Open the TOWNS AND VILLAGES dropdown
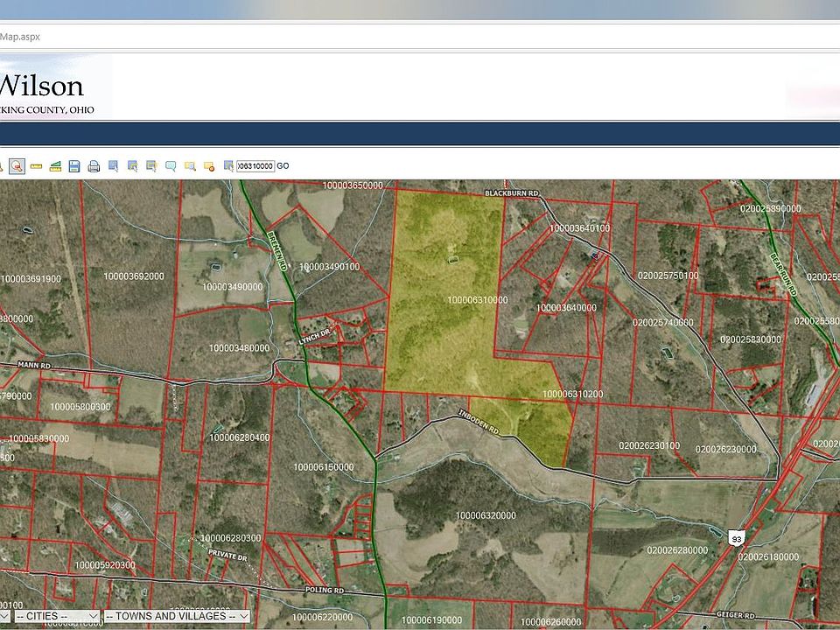Screen dimensions: 840x630 177,616
